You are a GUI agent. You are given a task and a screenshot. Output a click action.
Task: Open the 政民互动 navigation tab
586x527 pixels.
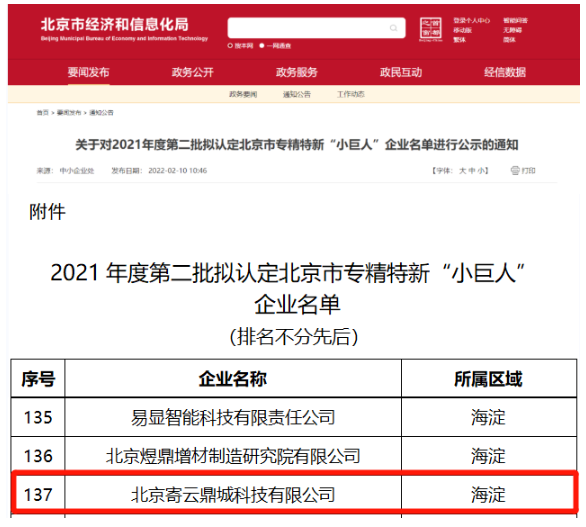pos(401,72)
